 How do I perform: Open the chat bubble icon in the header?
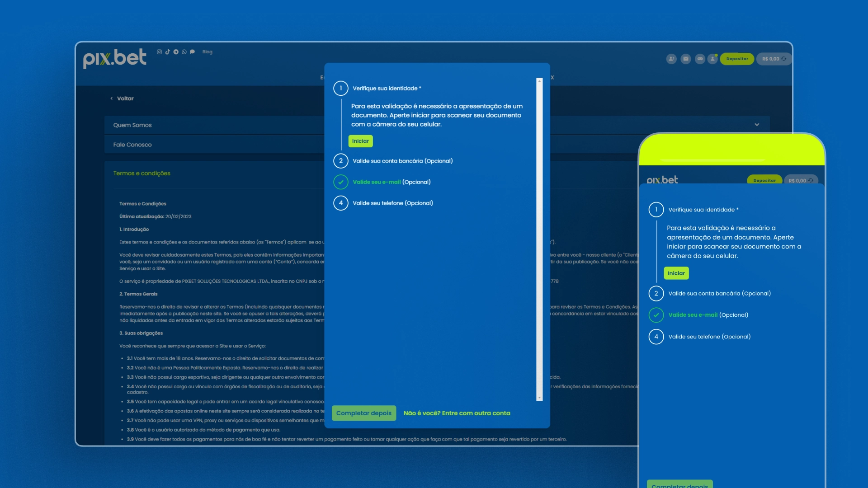[193, 52]
